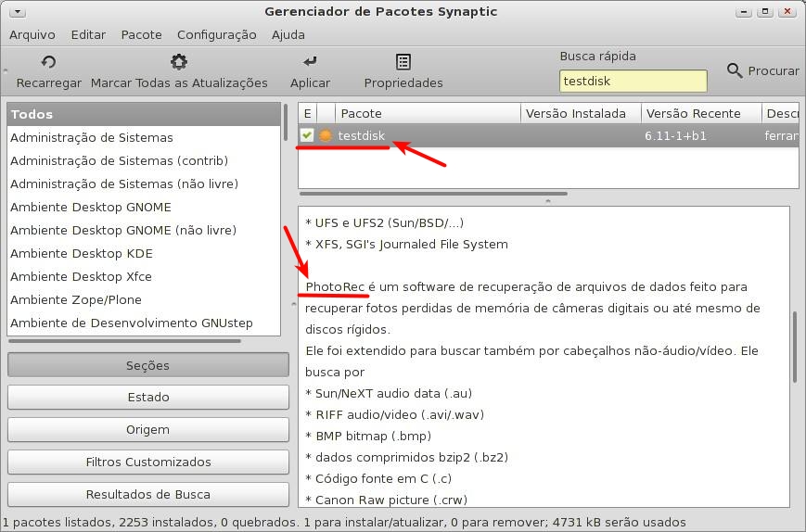Click the pane divider handle above description
806x532 pixels.
(x=548, y=201)
